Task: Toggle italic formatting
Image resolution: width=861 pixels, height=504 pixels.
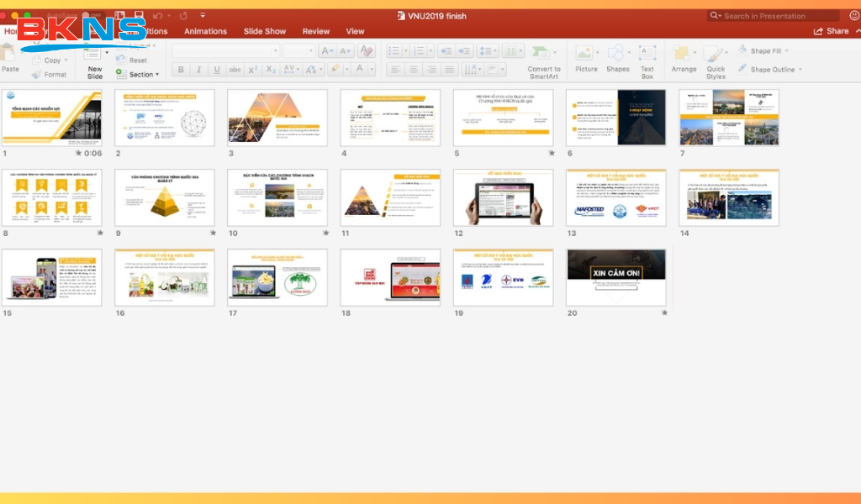Action: 198,70
